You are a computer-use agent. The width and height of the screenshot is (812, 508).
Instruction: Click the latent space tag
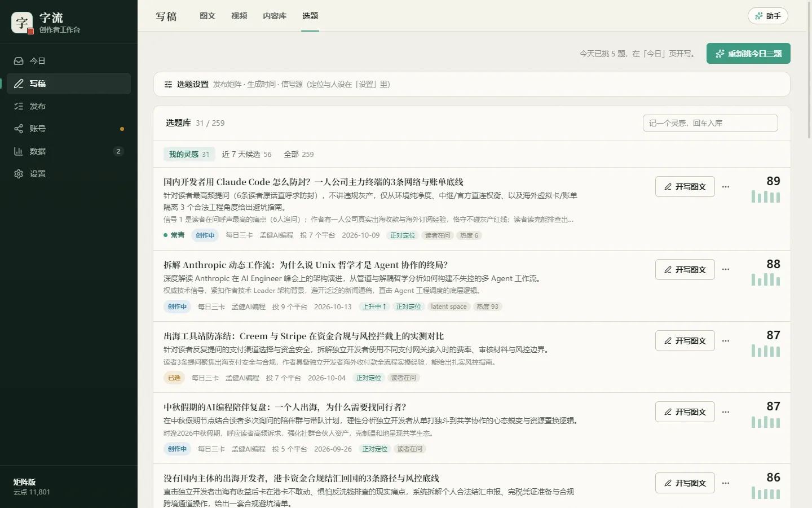pos(449,306)
